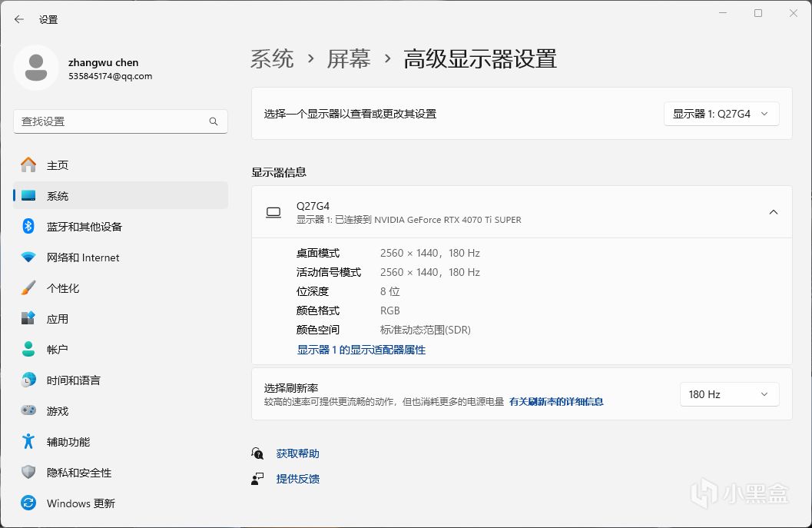The height and width of the screenshot is (528, 812).
Task: Open the 主页 (Home) sidebar item
Action: 58,164
